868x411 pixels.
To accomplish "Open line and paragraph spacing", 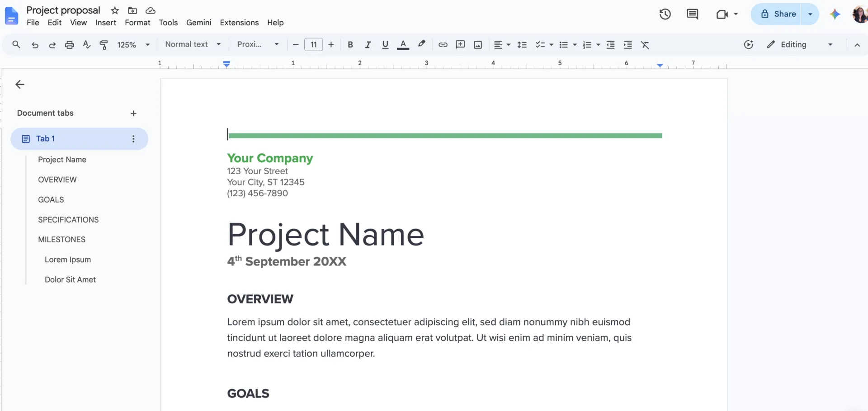I will 522,45.
